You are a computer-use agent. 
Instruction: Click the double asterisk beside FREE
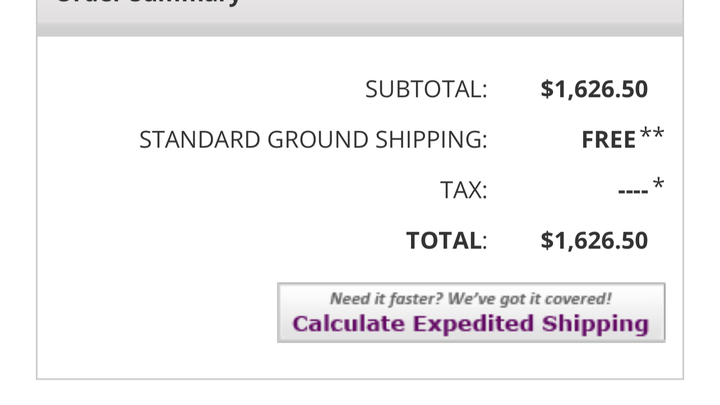(652, 134)
